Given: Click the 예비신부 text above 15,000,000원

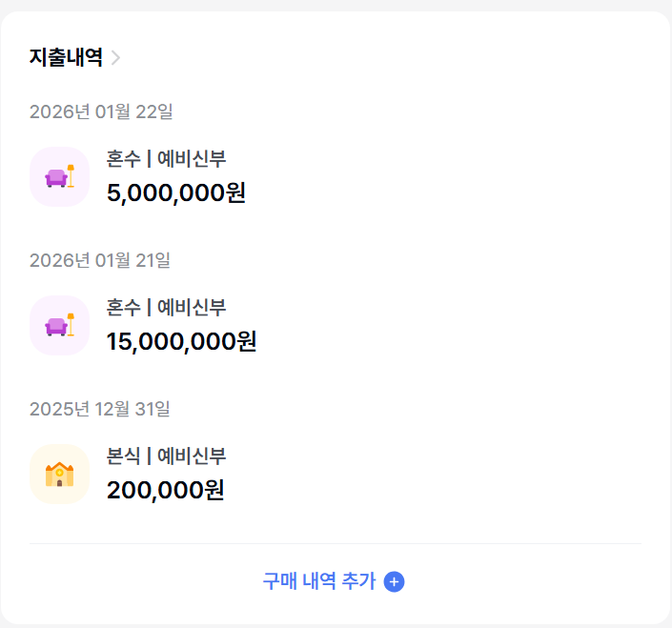Looking at the screenshot, I should pyautogui.click(x=192, y=308).
